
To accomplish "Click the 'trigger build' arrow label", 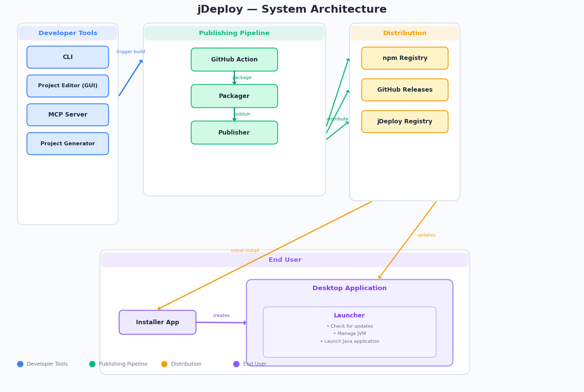I will pyautogui.click(x=131, y=52).
